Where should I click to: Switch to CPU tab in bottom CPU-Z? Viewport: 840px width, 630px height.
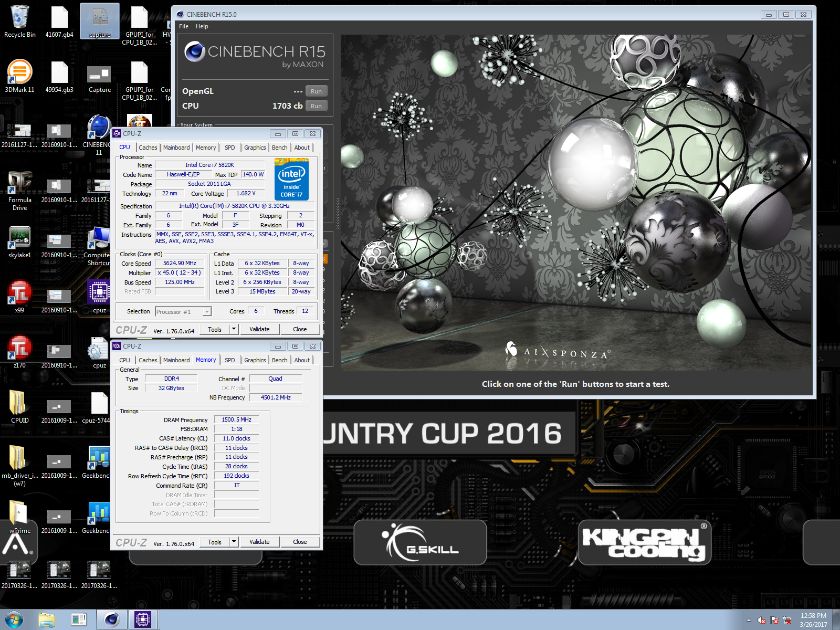124,360
